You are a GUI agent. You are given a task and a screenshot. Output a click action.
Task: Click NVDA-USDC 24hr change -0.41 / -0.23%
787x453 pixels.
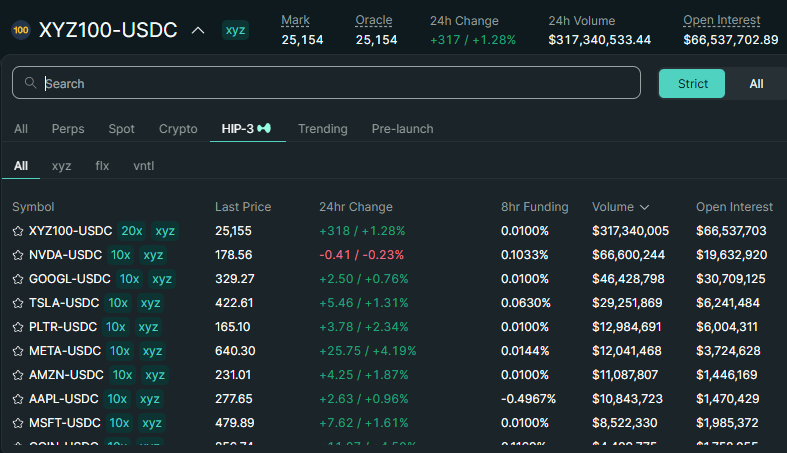tap(361, 255)
